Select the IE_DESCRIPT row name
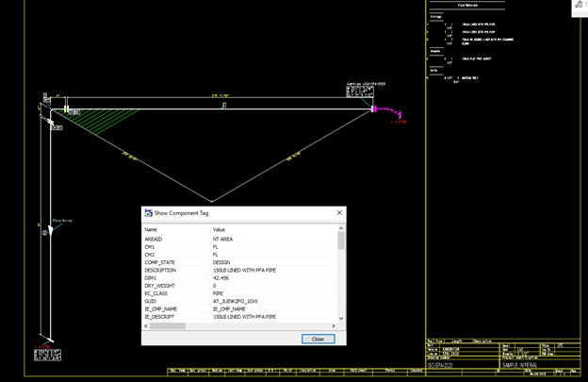 (159, 317)
